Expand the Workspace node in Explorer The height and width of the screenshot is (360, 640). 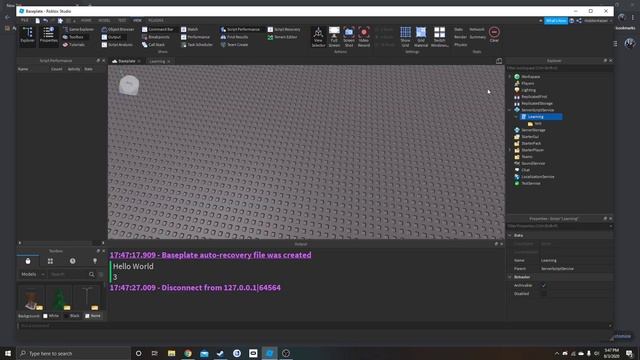(509, 76)
